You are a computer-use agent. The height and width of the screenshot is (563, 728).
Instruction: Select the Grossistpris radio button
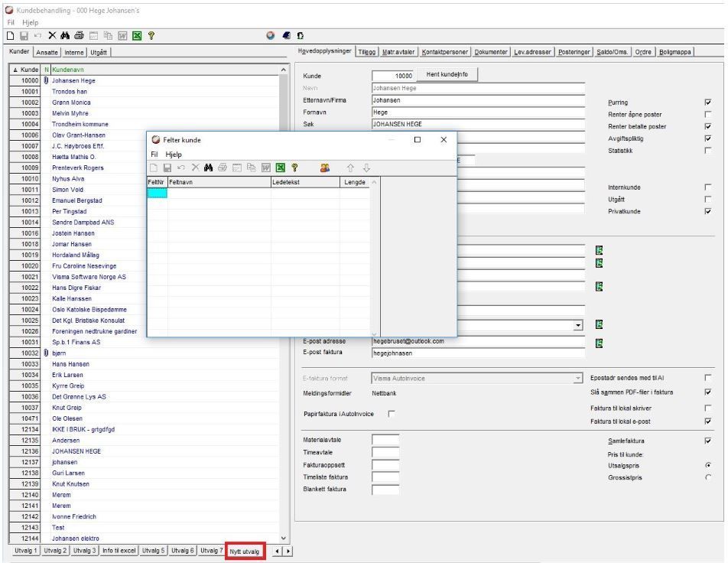click(x=708, y=477)
